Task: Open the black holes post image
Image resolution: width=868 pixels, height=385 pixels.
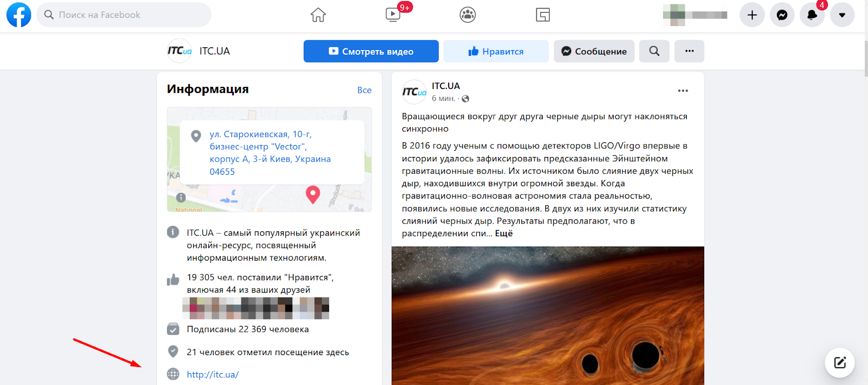Action: [x=548, y=315]
